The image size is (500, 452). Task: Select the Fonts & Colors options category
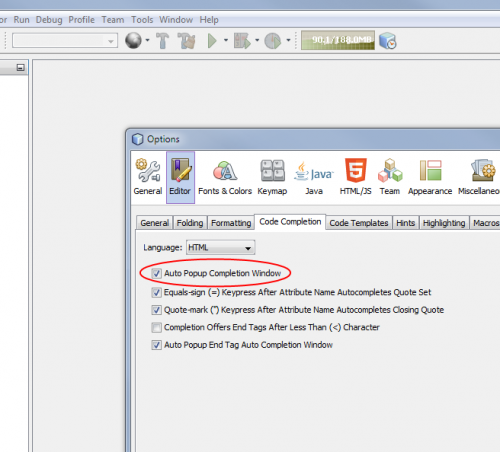(225, 177)
